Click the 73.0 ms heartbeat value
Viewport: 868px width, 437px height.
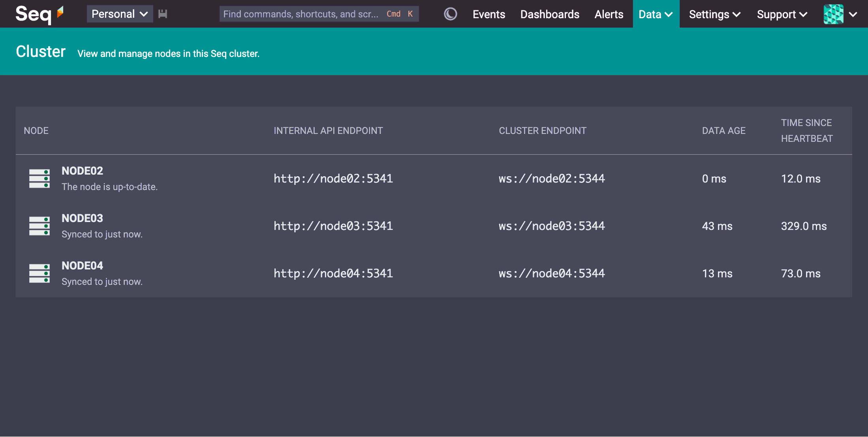800,273
